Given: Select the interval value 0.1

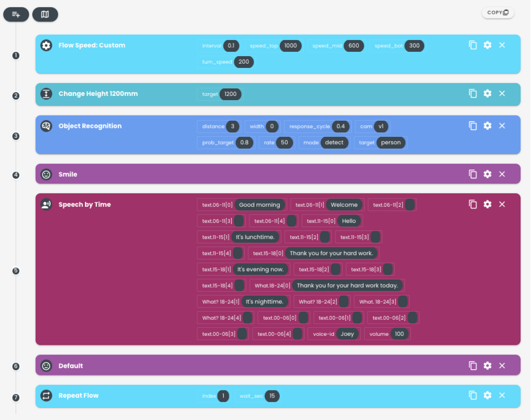Looking at the screenshot, I should 231,46.
